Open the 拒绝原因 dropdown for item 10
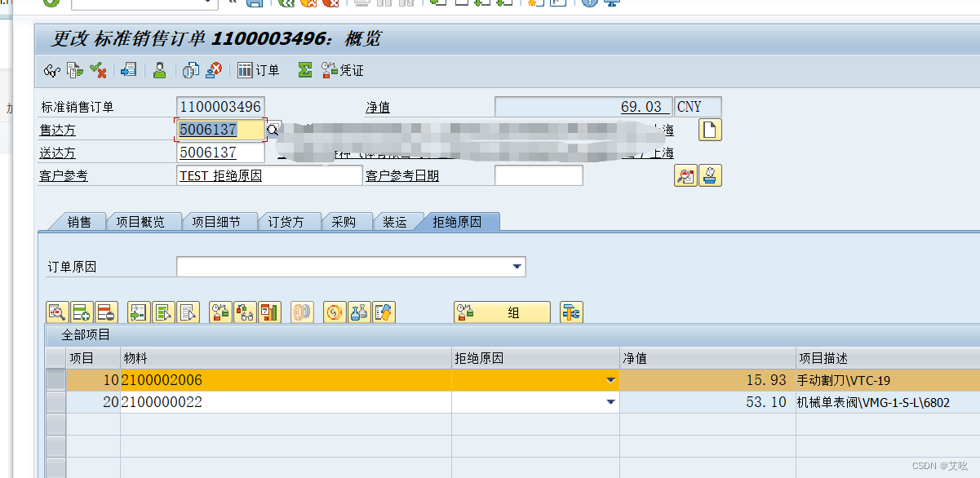Screen dimensions: 980x478 point(610,380)
